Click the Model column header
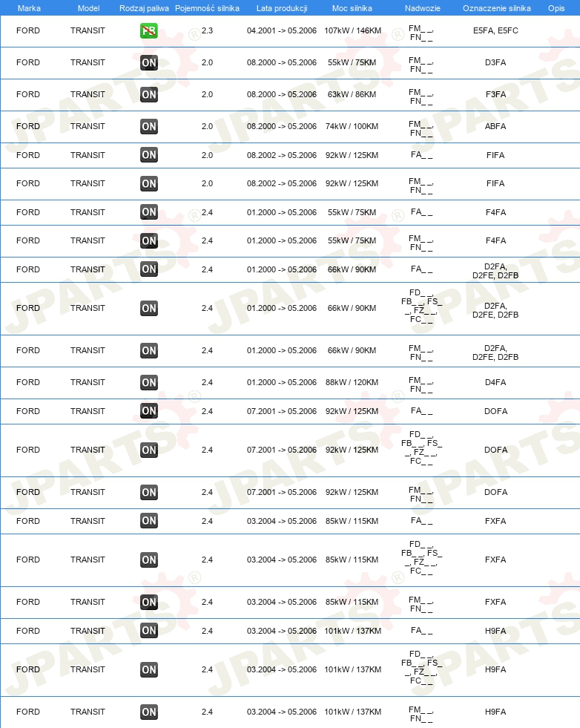The height and width of the screenshot is (728, 580). tap(88, 8)
